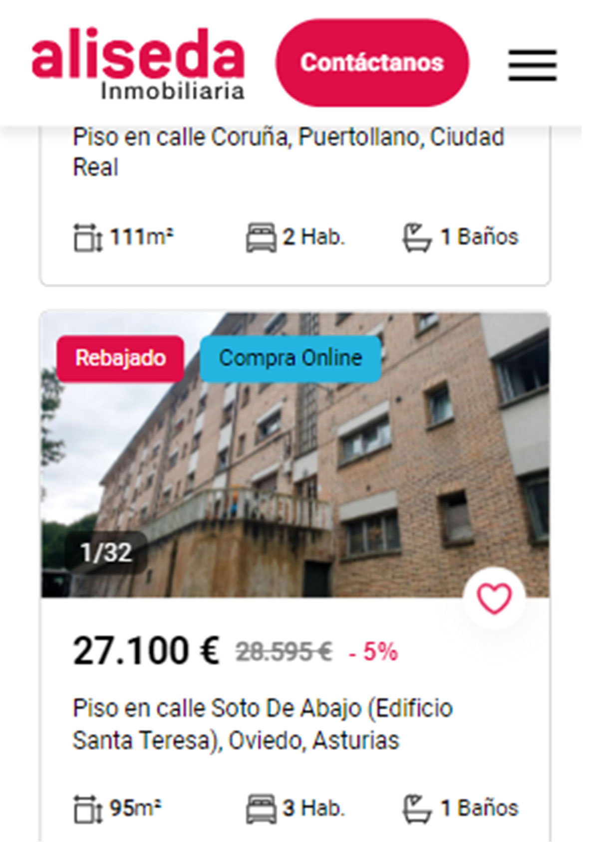The image size is (599, 868).
Task: Click the area icon beside 111m²
Action: (88, 237)
